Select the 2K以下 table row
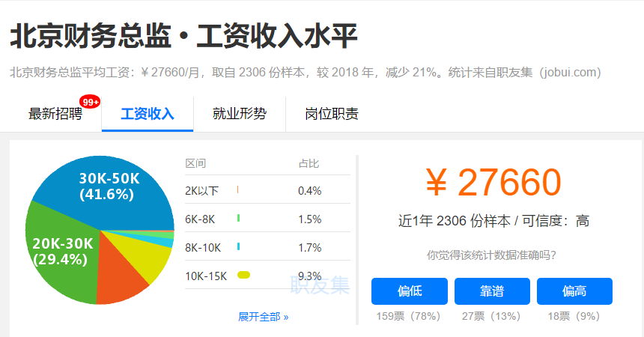The width and height of the screenshot is (644, 337). click(267, 190)
